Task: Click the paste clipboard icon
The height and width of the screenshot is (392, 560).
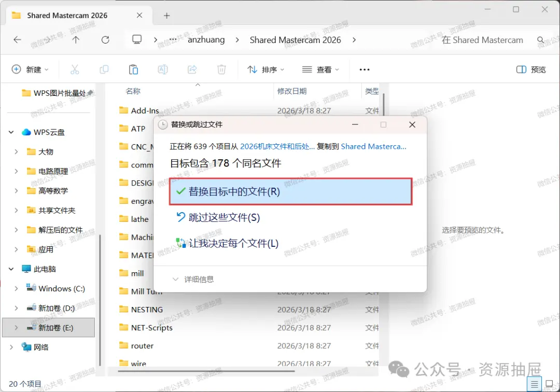Action: pos(133,69)
